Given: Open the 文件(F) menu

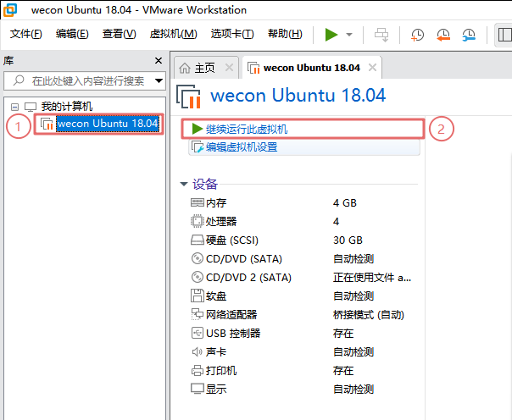Looking at the screenshot, I should click(x=26, y=34).
